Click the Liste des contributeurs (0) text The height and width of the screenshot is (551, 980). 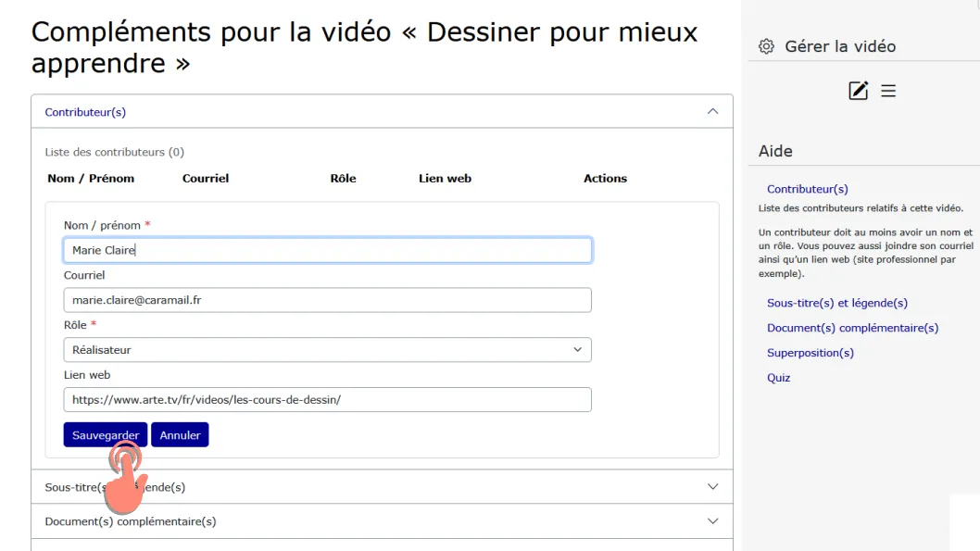click(x=114, y=152)
